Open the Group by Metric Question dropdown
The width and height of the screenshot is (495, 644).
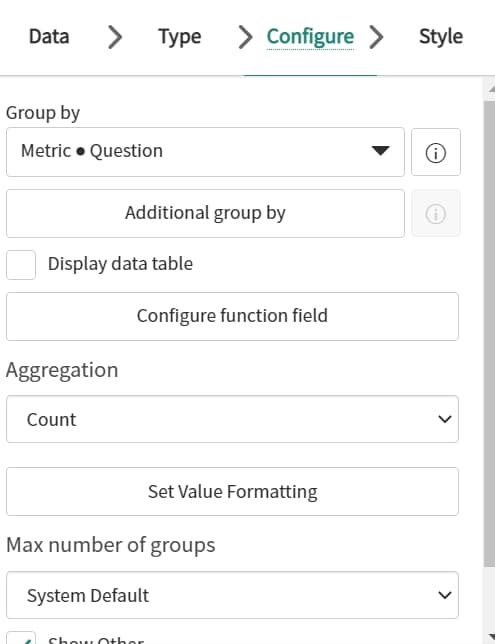pyautogui.click(x=205, y=152)
